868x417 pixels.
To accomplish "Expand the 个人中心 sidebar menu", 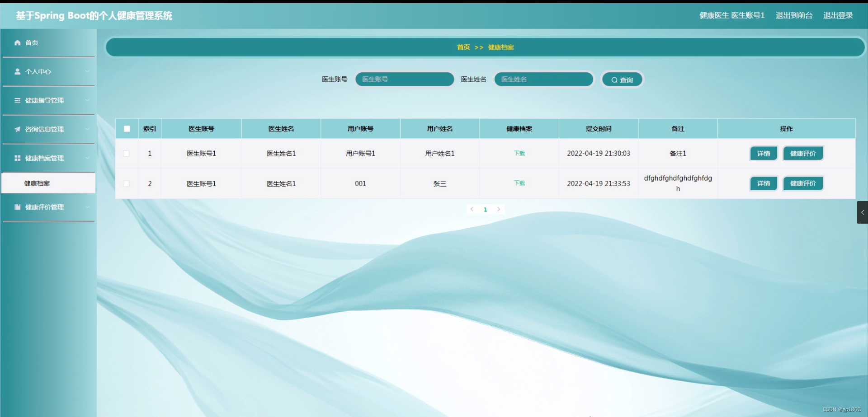I will [88, 71].
